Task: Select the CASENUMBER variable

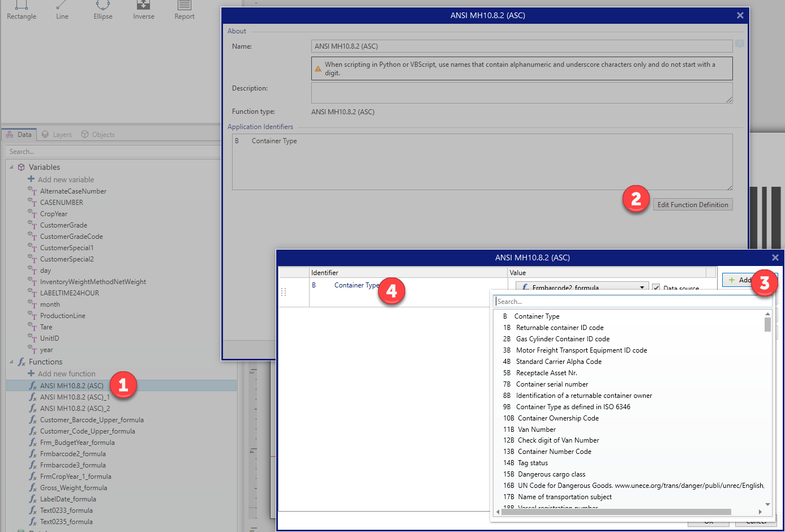Action: click(61, 203)
